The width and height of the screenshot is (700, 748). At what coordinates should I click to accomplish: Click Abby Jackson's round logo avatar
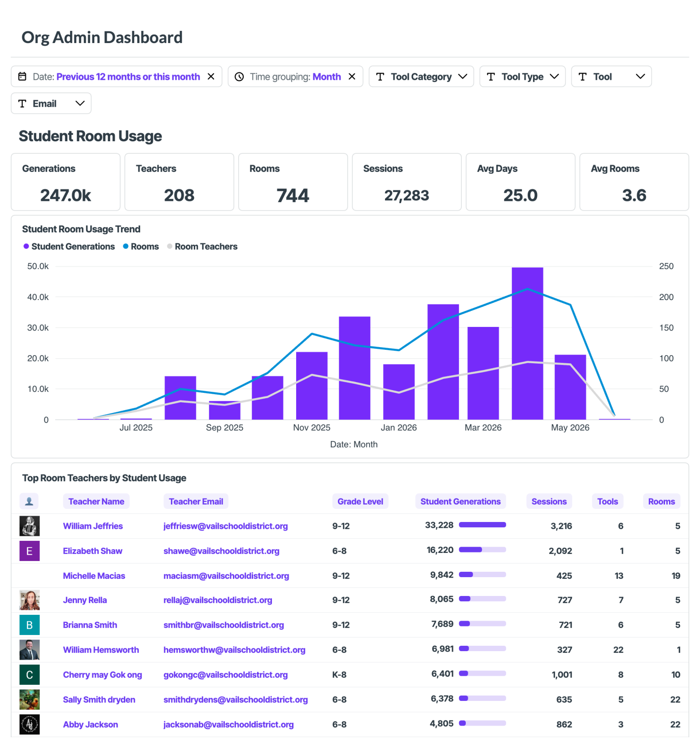(x=30, y=725)
